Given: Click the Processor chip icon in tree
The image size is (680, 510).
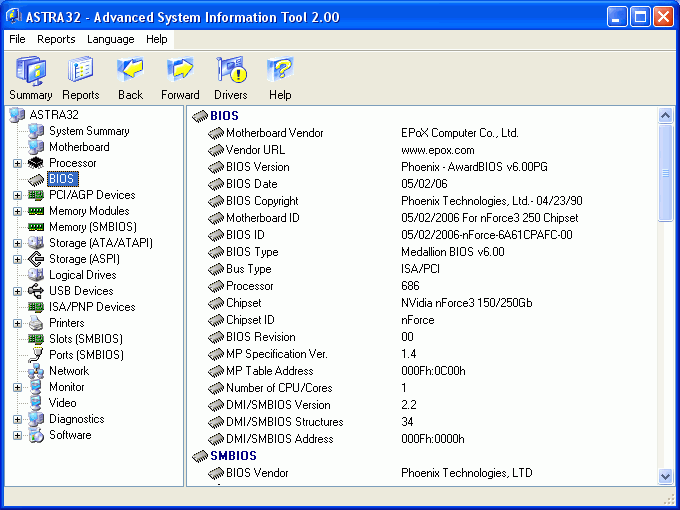Looking at the screenshot, I should tap(36, 163).
